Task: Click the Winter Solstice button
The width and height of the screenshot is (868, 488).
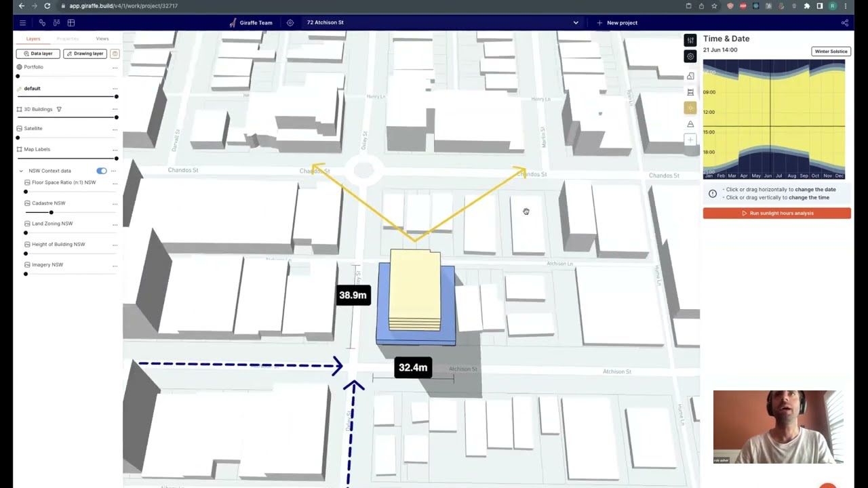Action: [831, 52]
